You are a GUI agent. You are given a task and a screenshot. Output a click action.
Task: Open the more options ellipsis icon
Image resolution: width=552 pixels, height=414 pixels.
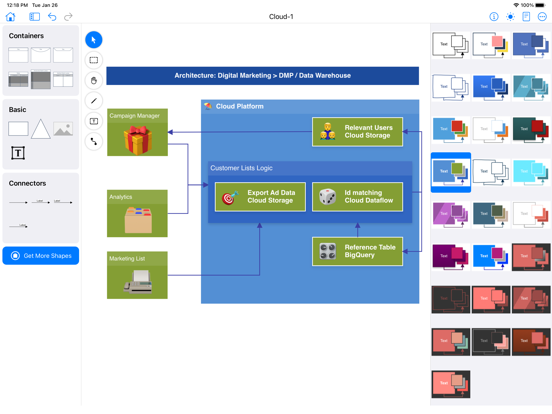point(542,17)
